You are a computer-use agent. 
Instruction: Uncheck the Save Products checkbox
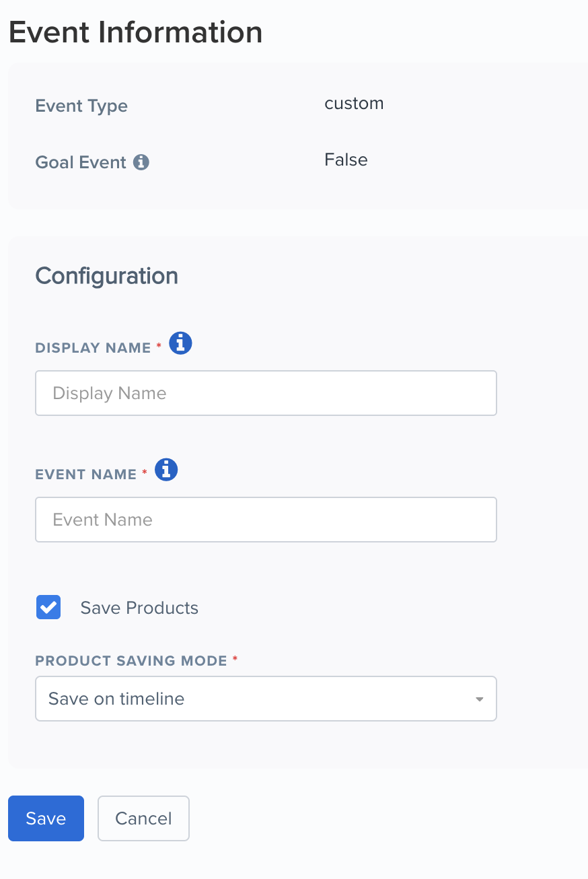[48, 607]
